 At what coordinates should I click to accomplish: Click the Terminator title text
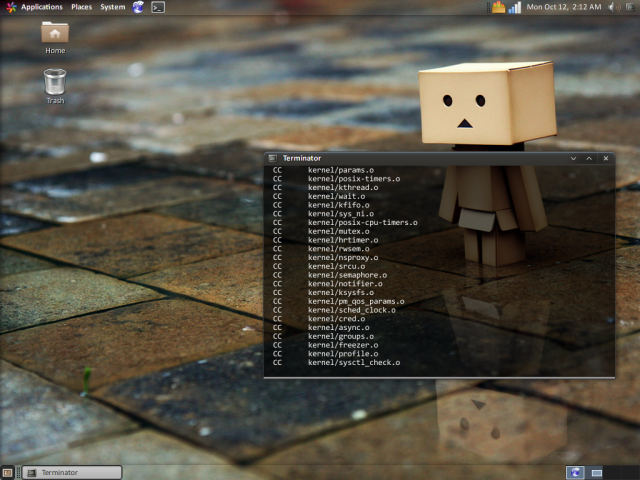point(302,158)
